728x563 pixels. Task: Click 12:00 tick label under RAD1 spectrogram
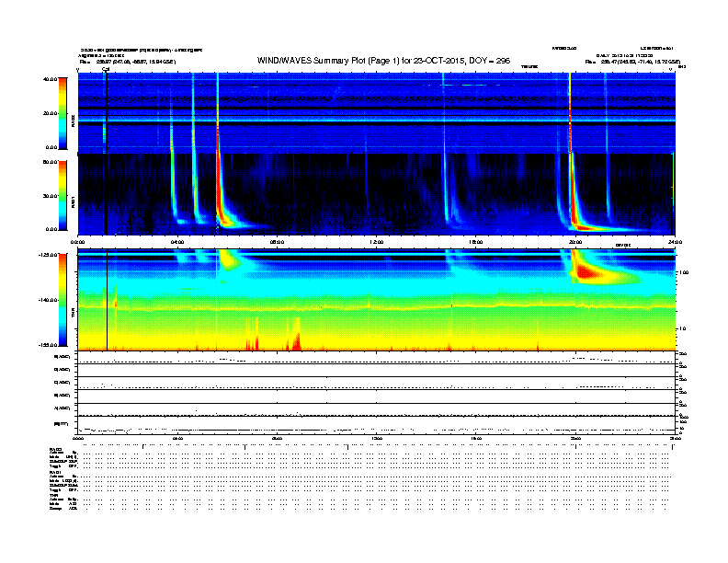(x=377, y=242)
